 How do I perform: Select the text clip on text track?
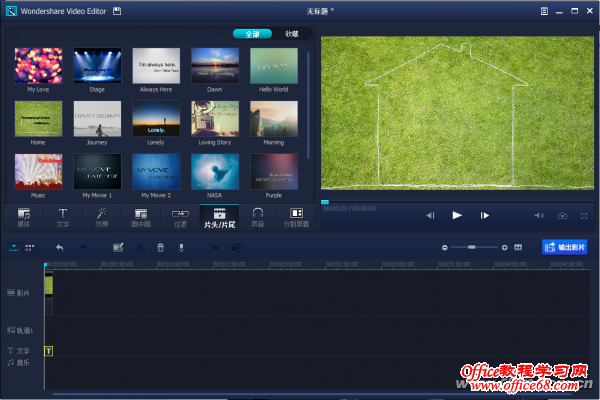49,351
